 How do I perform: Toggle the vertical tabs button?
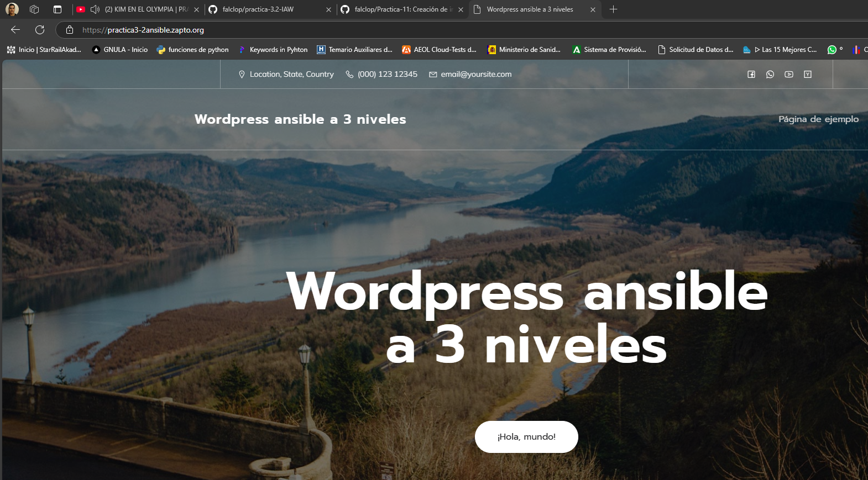point(57,9)
